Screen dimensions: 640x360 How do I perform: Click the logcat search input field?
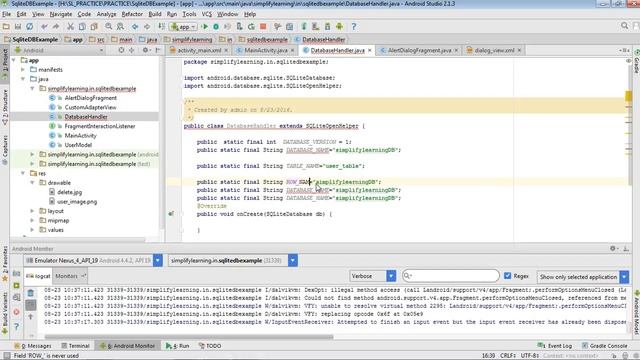point(451,276)
